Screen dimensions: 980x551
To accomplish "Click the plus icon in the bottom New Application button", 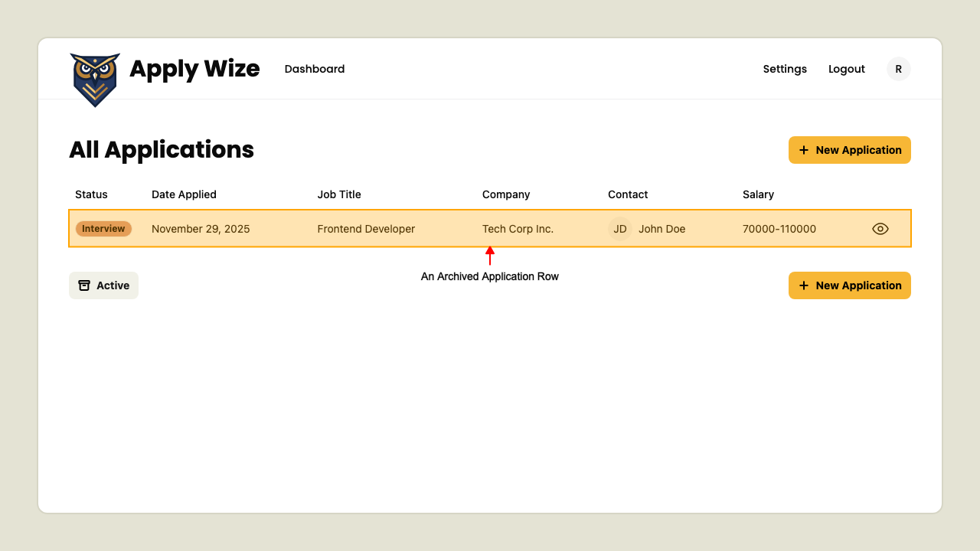I will (804, 285).
